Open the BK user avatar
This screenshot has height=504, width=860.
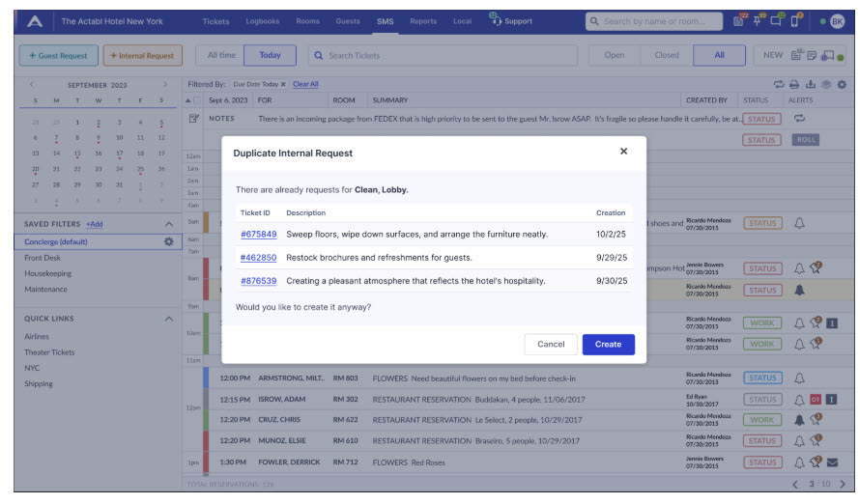click(x=837, y=21)
